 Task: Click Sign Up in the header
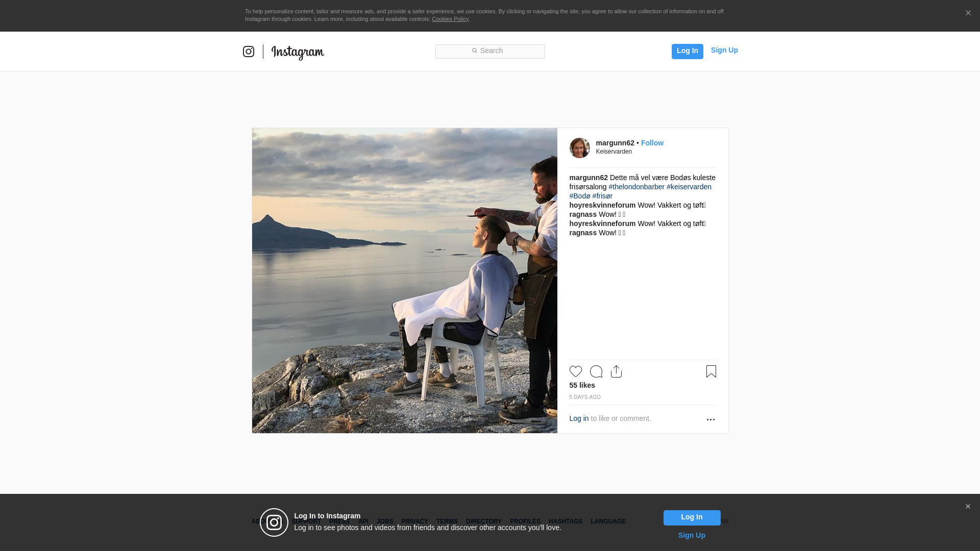[x=724, y=50]
